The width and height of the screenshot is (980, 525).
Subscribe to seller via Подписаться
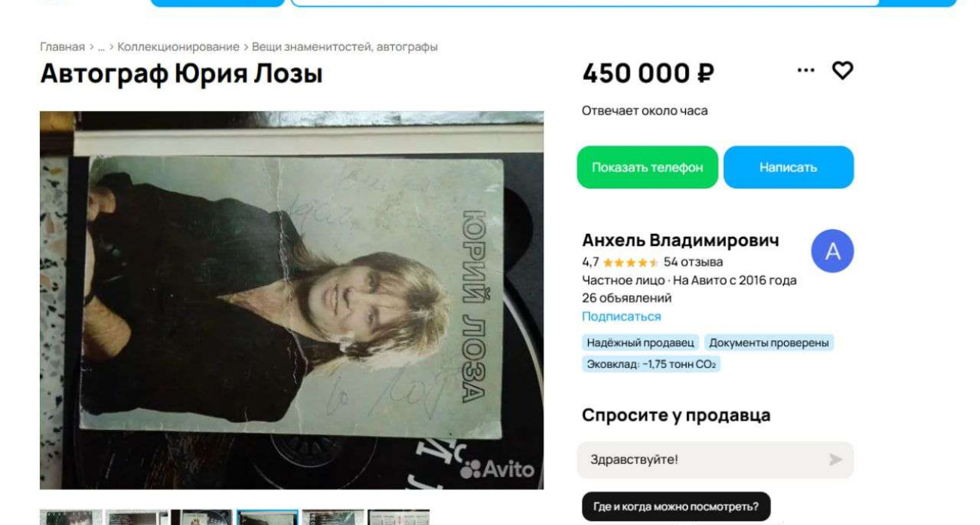point(621,317)
